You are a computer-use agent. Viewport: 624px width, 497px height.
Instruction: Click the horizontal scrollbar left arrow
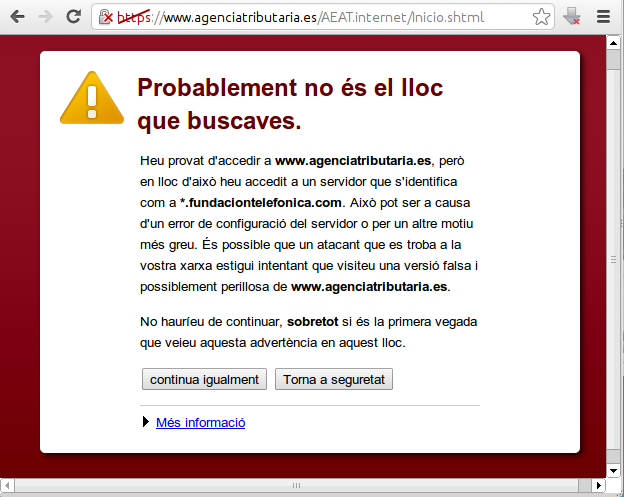9,487
